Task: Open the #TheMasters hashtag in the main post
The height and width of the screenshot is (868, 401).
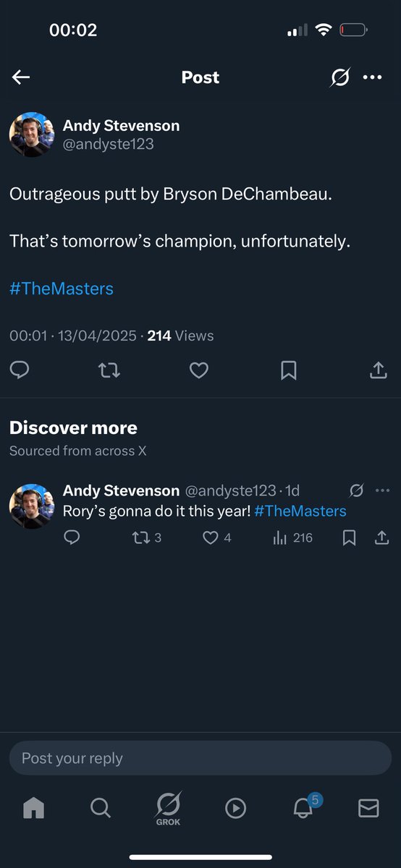Action: (62, 289)
